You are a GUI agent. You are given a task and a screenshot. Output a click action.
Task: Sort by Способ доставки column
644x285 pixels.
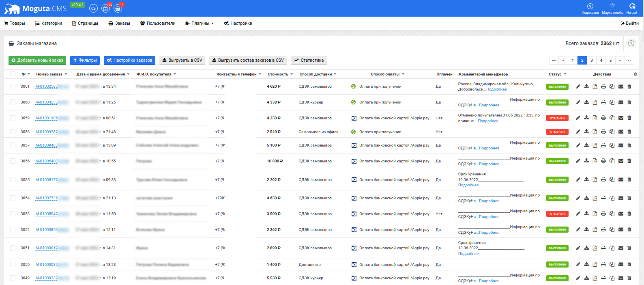coord(318,74)
